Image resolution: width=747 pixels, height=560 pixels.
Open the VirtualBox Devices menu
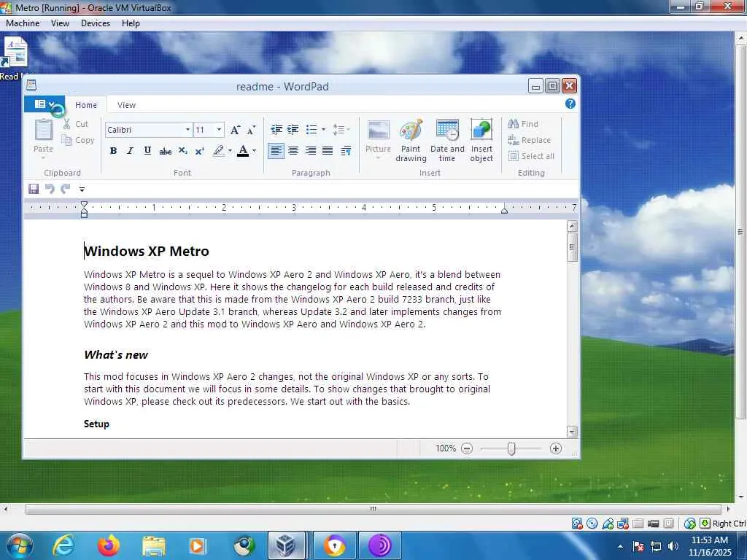point(96,23)
